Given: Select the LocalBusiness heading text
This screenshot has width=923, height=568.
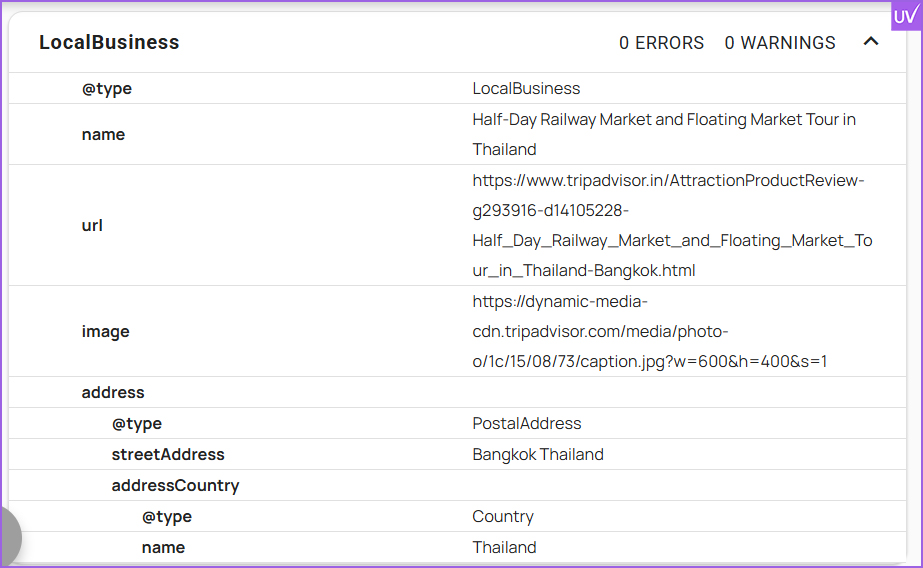Looking at the screenshot, I should click(x=109, y=42).
